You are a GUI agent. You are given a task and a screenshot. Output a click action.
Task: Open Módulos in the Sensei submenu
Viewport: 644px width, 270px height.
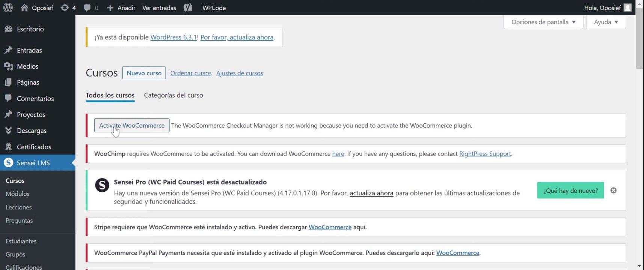point(18,194)
